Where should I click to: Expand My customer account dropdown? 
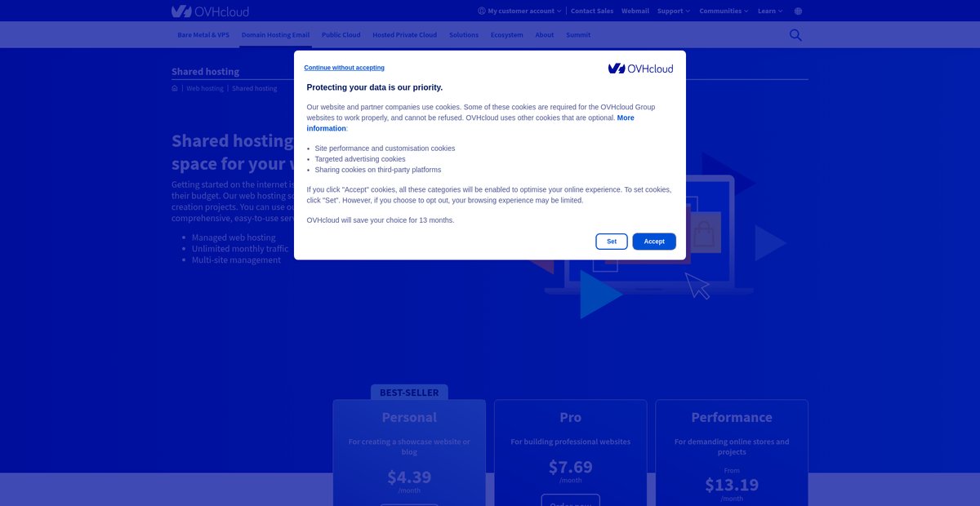(519, 11)
